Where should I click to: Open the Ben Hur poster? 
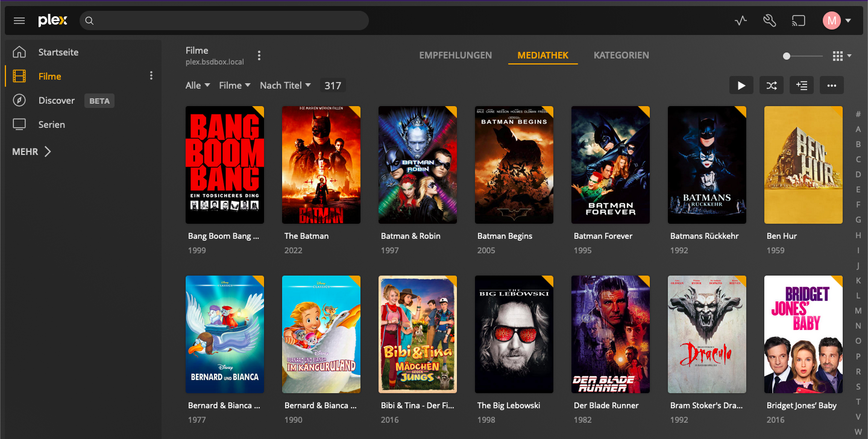(804, 165)
